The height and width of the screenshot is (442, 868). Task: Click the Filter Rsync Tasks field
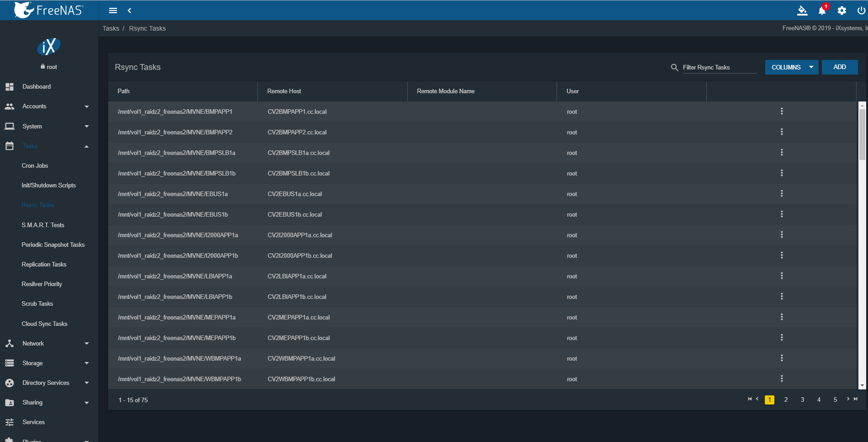click(x=719, y=68)
